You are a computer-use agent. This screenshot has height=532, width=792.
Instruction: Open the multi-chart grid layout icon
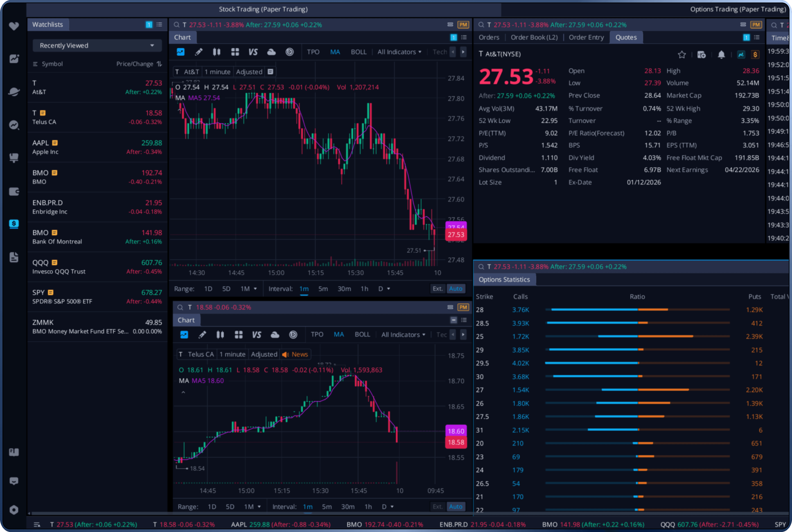point(235,52)
